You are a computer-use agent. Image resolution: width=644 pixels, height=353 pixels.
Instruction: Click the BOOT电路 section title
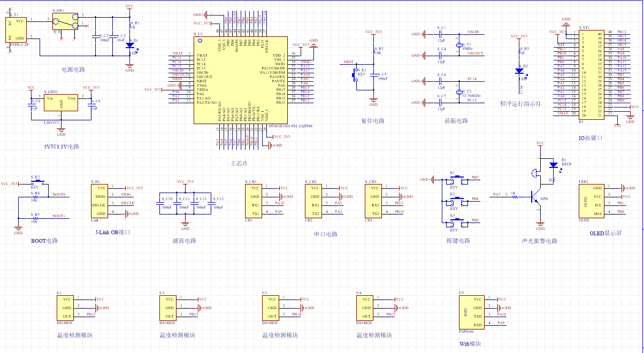(44, 241)
